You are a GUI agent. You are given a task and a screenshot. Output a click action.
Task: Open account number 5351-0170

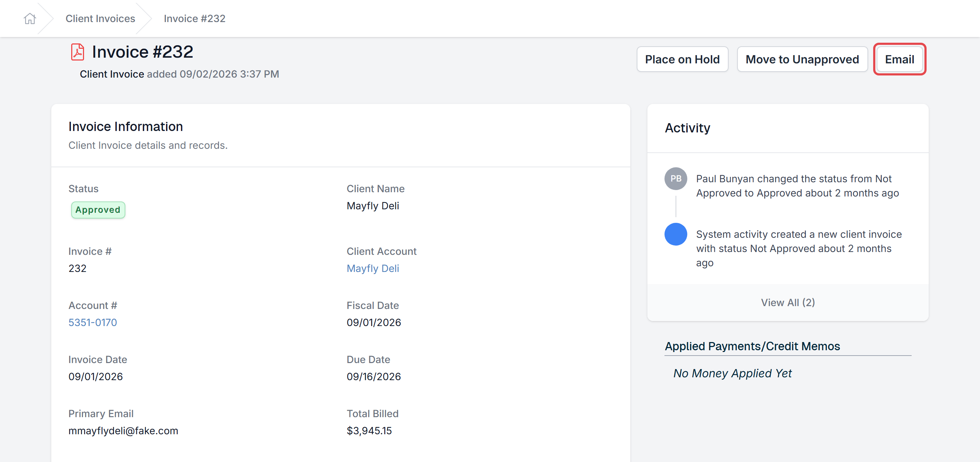93,322
